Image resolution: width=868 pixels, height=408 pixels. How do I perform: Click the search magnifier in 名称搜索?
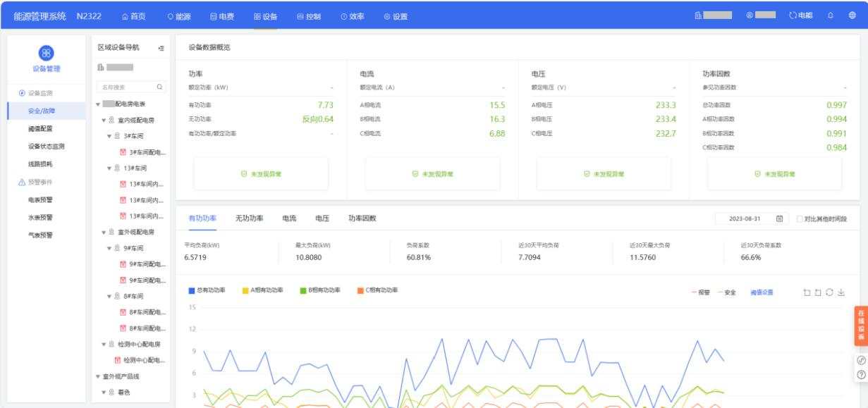(160, 87)
